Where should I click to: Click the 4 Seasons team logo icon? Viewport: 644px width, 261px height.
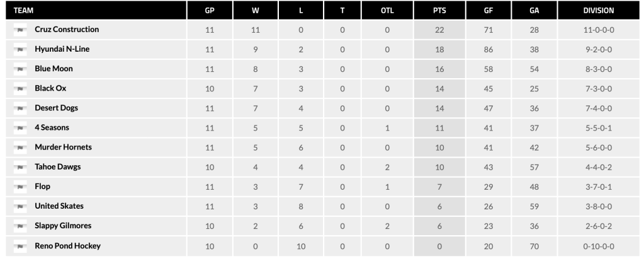tap(20, 127)
